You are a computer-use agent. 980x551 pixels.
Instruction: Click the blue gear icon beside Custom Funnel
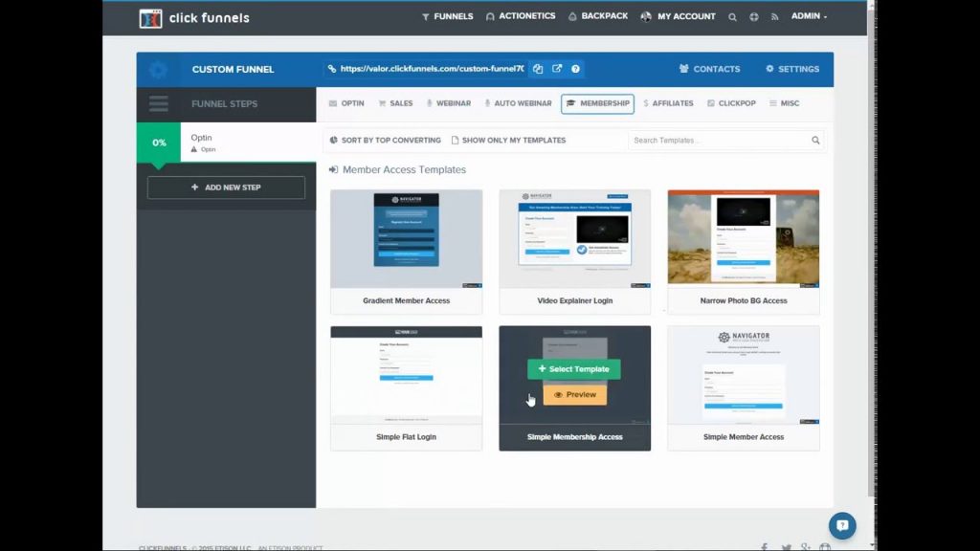[158, 70]
